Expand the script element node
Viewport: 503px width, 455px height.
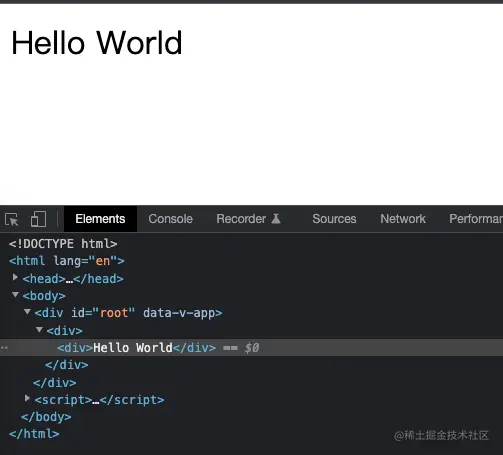point(27,399)
